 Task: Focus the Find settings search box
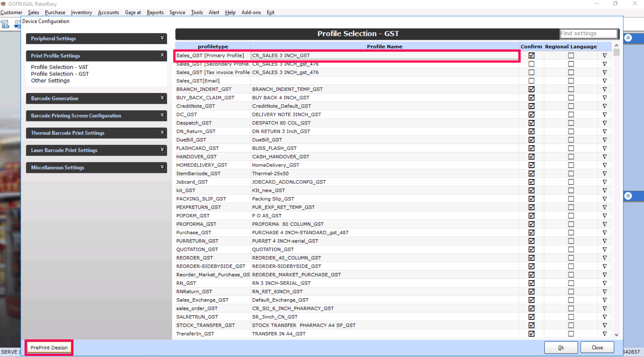point(588,33)
